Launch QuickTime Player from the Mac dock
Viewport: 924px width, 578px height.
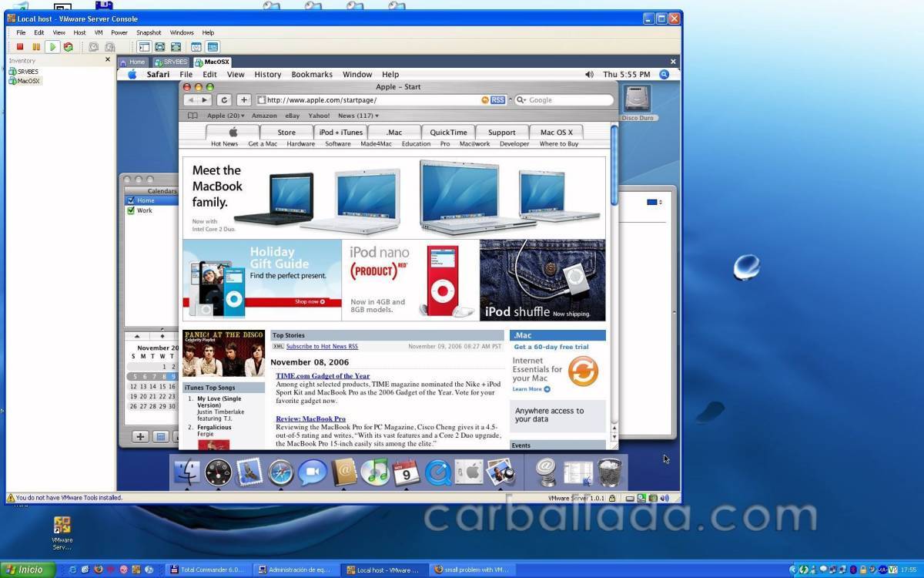[438, 472]
